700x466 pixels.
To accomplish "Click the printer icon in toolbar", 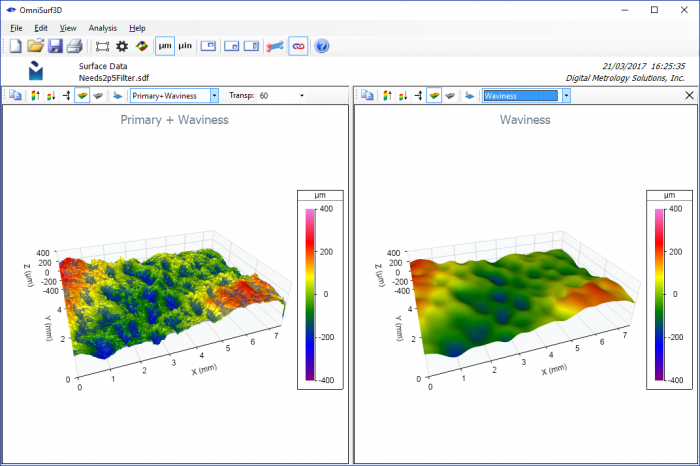I will point(75,46).
